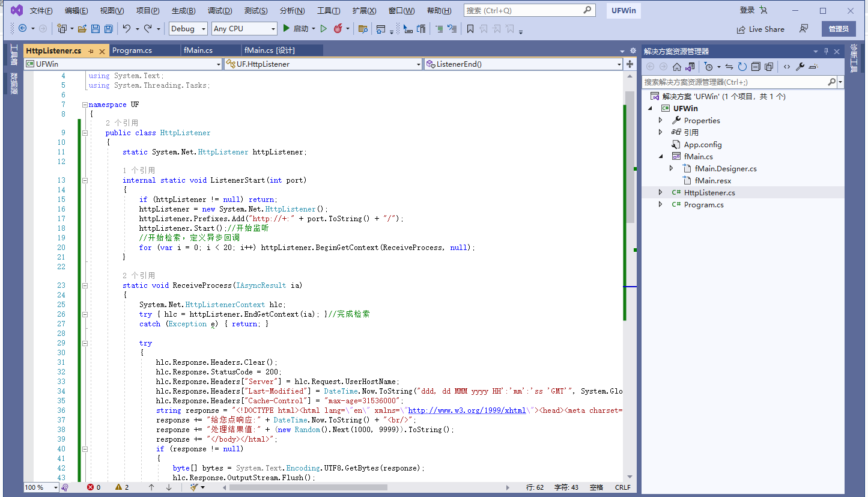Collapse the fMain.cs node in Solution Explorer

click(x=661, y=156)
